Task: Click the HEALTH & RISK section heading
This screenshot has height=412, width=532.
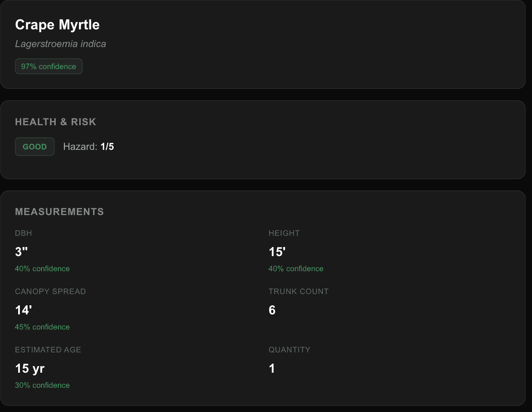Action: tap(56, 122)
